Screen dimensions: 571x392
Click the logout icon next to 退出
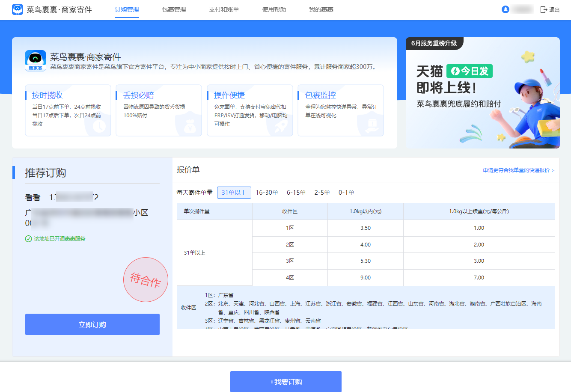point(544,9)
